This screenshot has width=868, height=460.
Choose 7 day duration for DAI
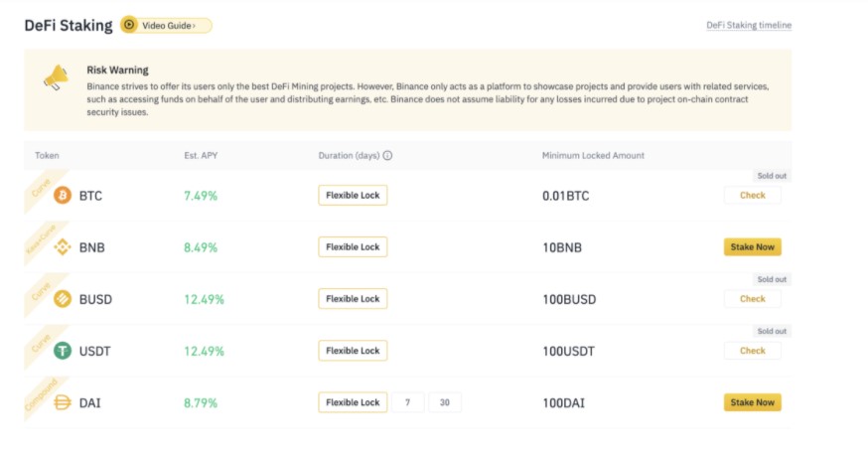click(x=407, y=402)
